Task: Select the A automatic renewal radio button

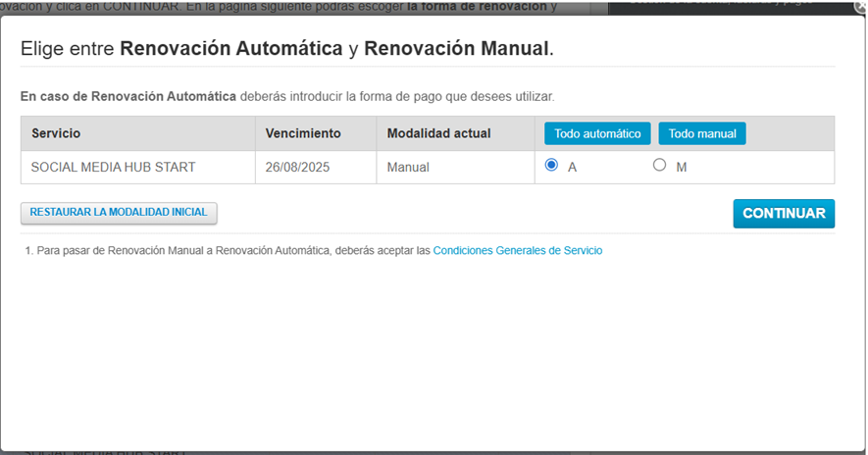Action: (551, 165)
